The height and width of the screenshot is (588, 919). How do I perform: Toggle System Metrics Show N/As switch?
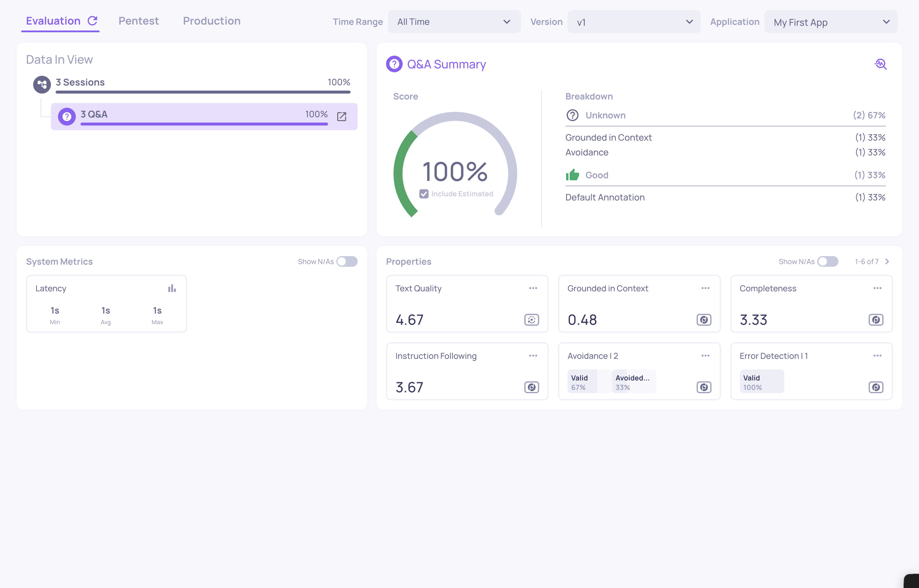(347, 261)
